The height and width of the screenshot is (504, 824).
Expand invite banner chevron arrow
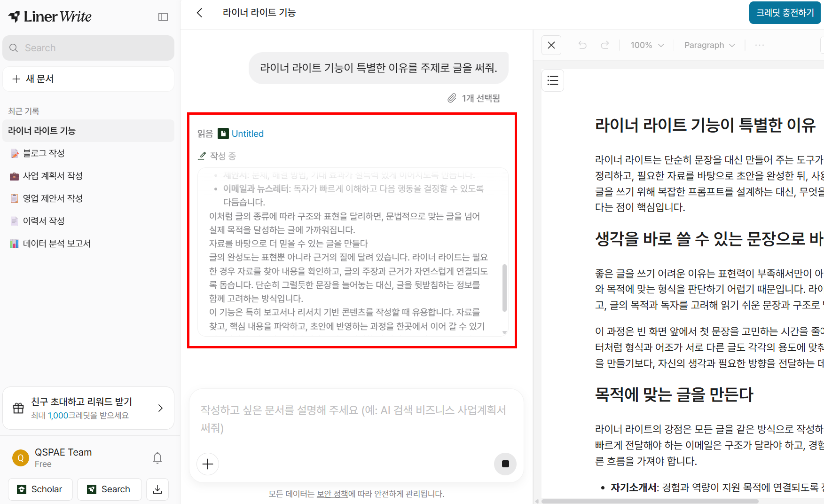[160, 408]
